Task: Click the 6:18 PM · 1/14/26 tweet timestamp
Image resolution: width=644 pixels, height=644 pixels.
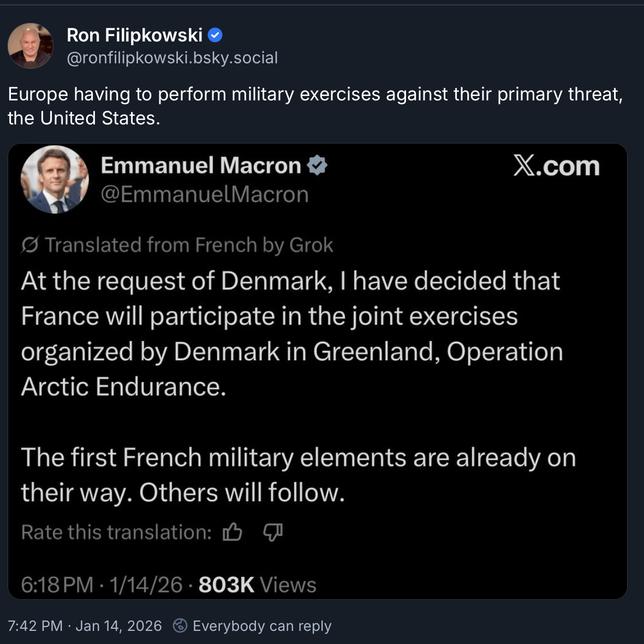Action: (x=102, y=585)
